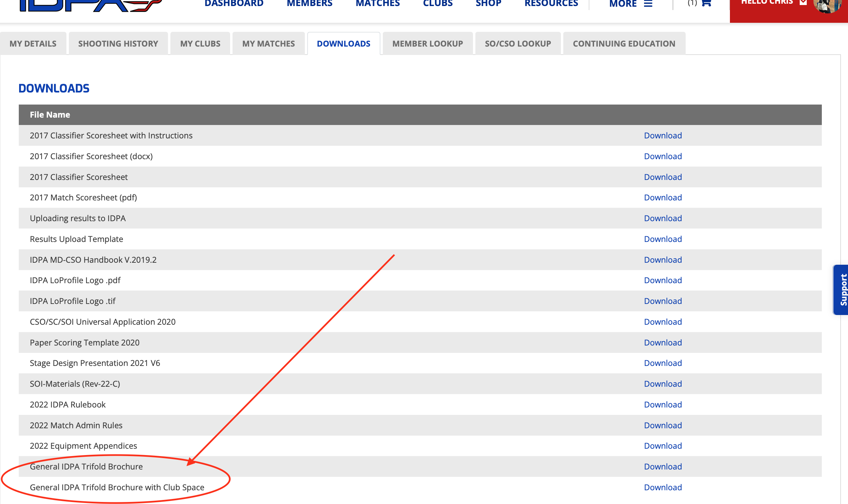Open the shopping cart icon
The height and width of the screenshot is (504, 848).
pos(706,3)
